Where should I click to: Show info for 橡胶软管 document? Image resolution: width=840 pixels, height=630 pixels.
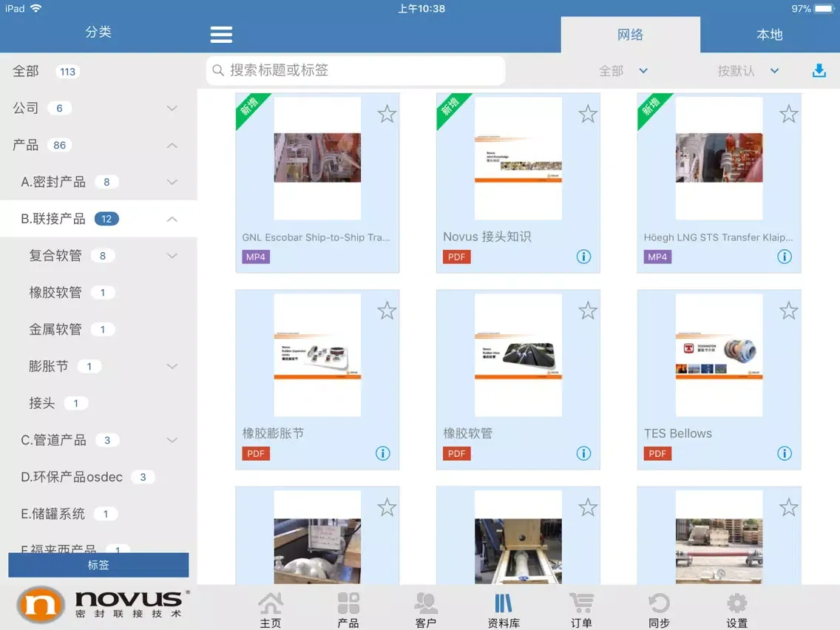583,453
